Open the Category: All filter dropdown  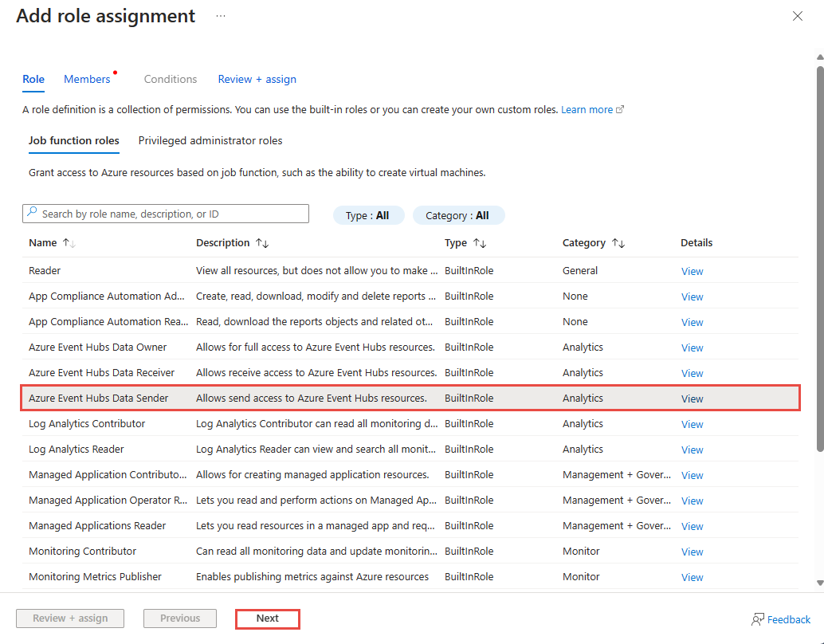pyautogui.click(x=459, y=215)
